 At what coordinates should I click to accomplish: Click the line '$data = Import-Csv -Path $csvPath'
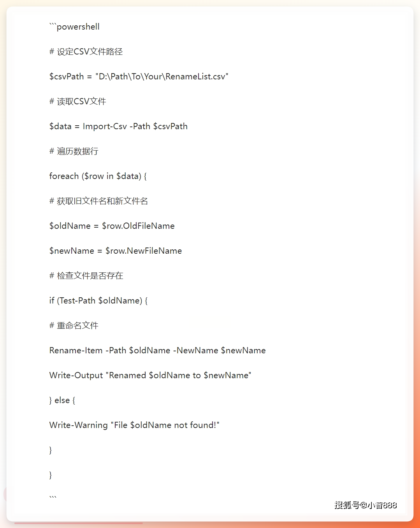118,126
